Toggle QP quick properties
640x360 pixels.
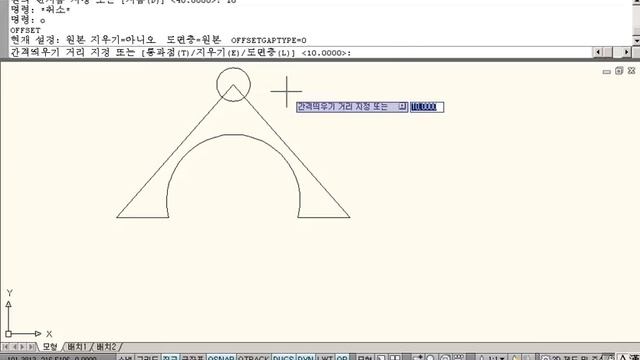[x=342, y=358]
